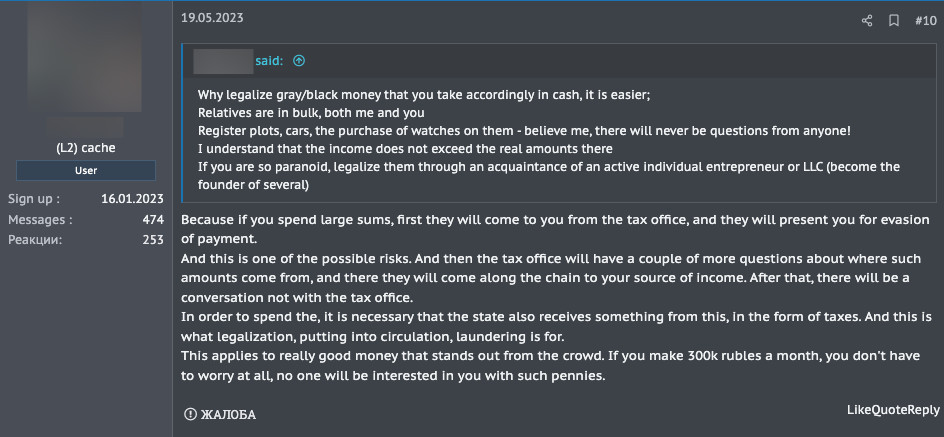944x437 pixels.
Task: Click the sign up date 16.01.2023
Action: 132,199
